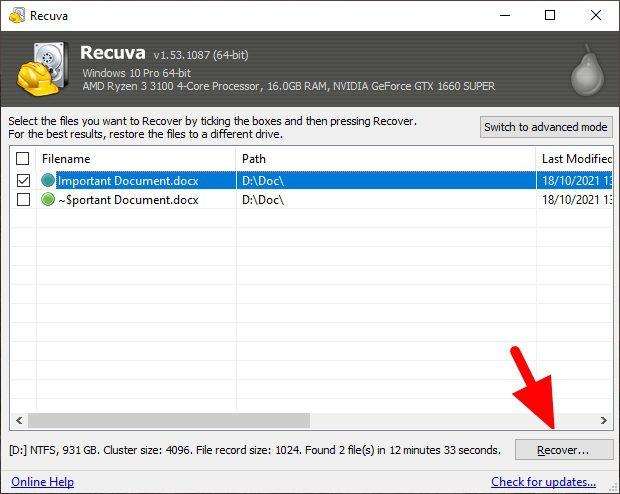Click the Recover... button
Screen dimensions: 620x494
pyautogui.click(x=563, y=450)
